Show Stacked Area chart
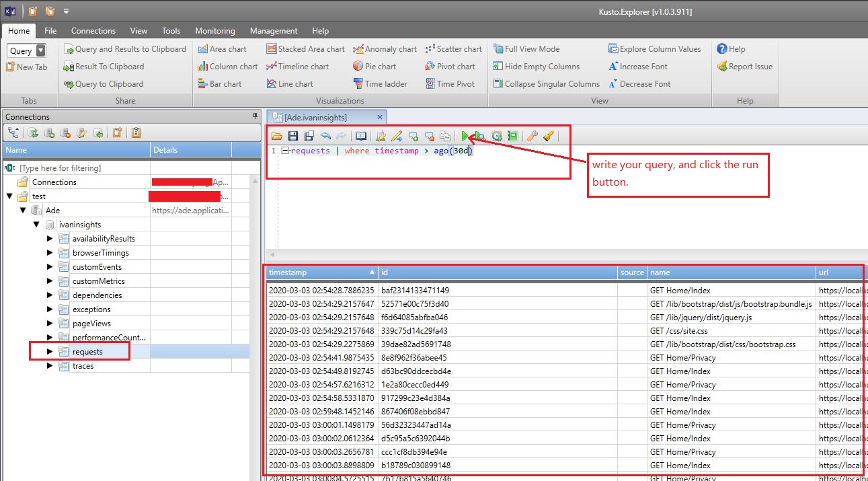The image size is (868, 481). 305,49
